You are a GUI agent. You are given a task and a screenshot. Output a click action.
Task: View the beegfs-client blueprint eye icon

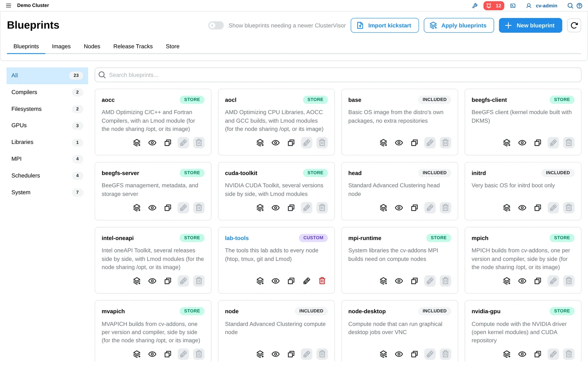pos(522,143)
